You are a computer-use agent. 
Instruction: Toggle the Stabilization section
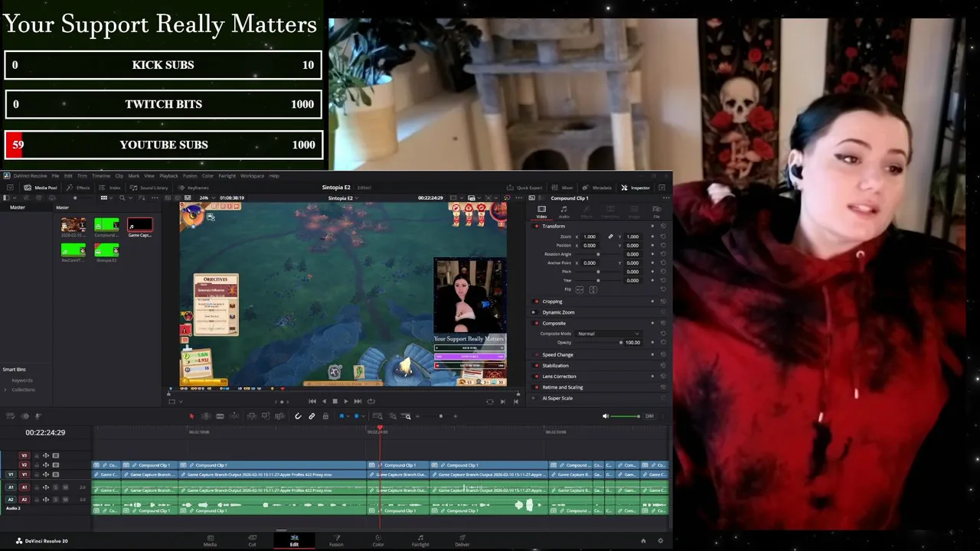(536, 366)
